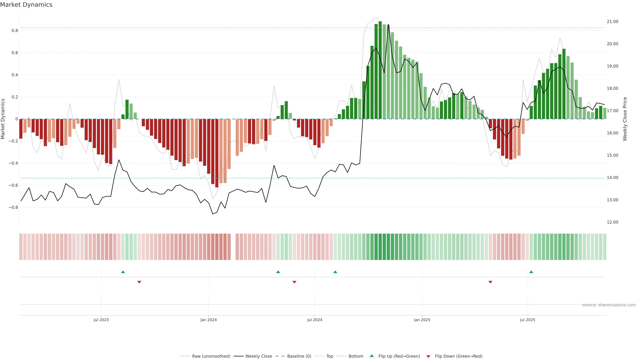
Task: Click the first green Flip Up triangle marker
Action: point(123,272)
